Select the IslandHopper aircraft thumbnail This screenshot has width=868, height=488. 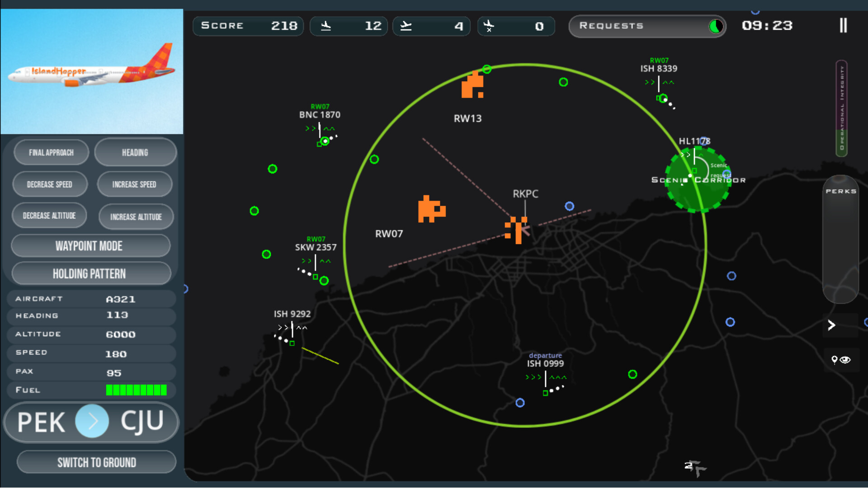pyautogui.click(x=92, y=71)
